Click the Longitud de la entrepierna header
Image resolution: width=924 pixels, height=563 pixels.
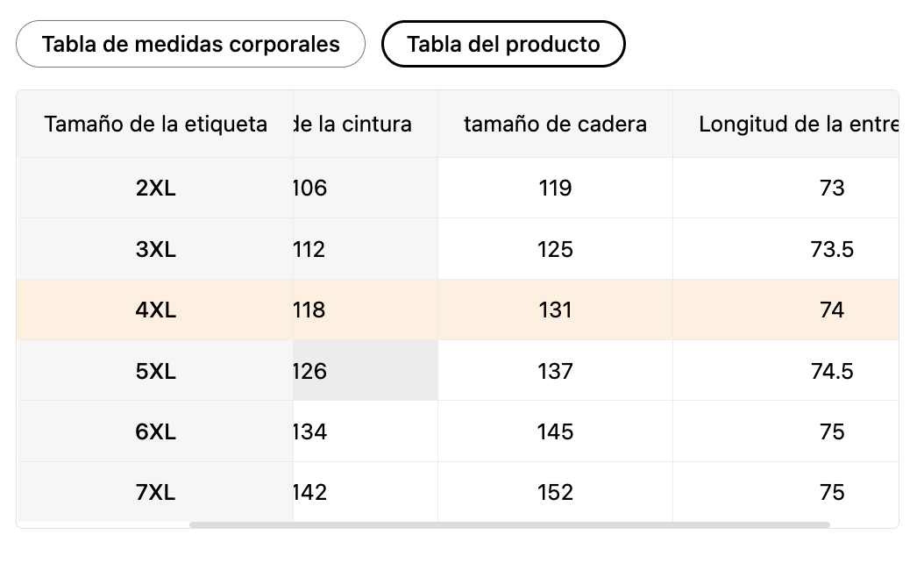(x=798, y=125)
